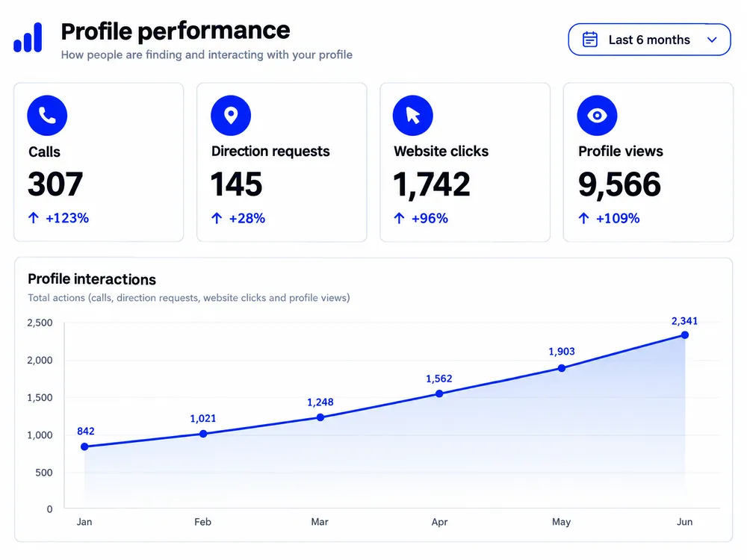
Task: Select the Feb data point 1,021
Action: 203,434
